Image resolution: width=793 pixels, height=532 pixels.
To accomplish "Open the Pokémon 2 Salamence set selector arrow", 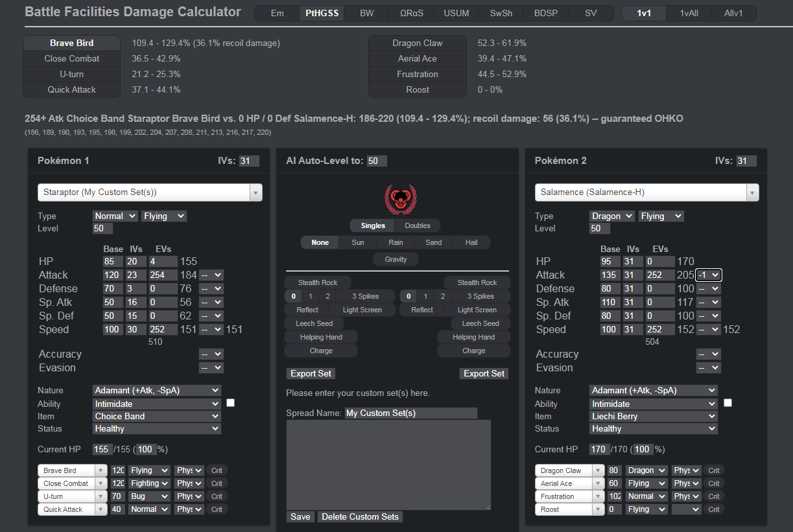I will click(x=753, y=192).
